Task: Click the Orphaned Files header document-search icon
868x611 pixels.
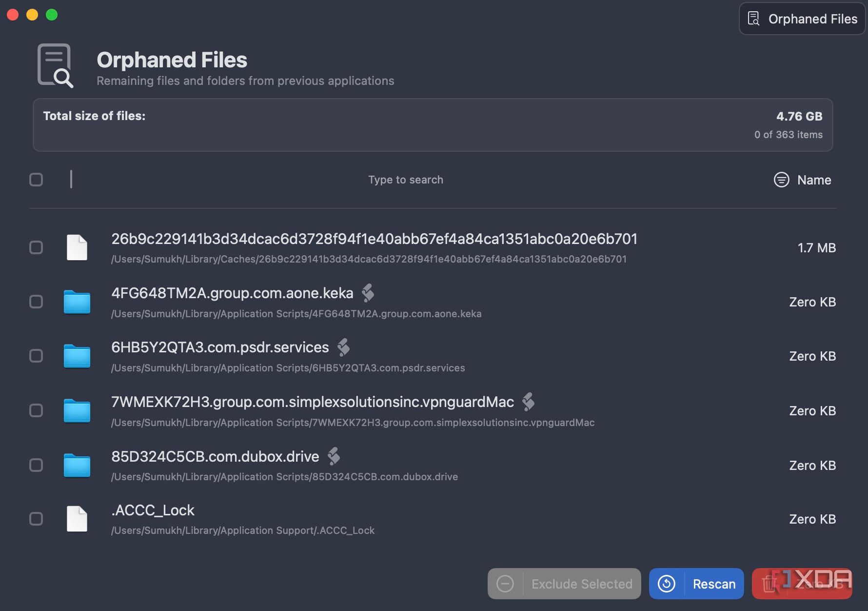Action: (x=55, y=65)
